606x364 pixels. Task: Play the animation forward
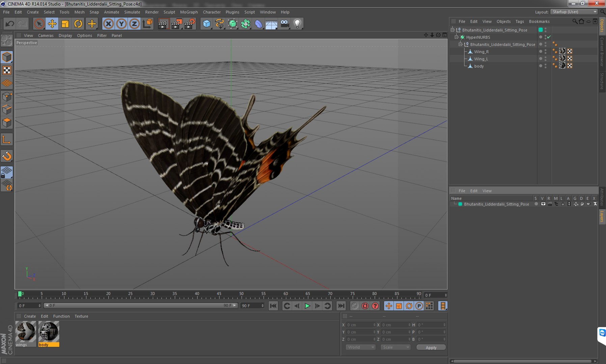(307, 306)
